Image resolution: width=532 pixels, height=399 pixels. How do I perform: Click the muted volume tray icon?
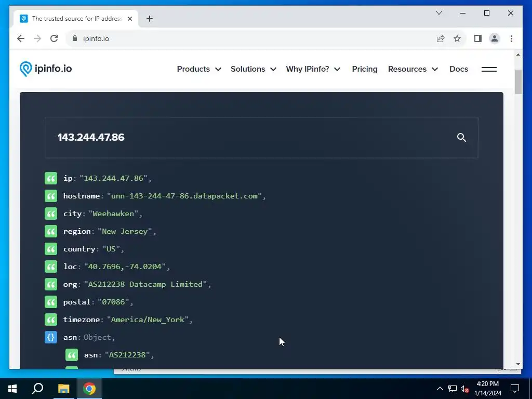coord(464,389)
